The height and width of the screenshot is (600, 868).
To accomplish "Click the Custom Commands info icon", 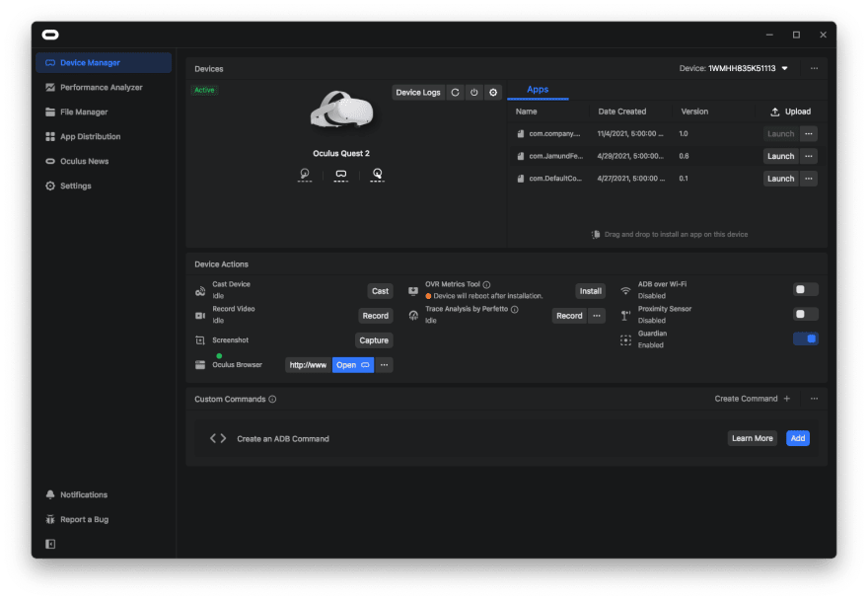I will click(x=272, y=399).
